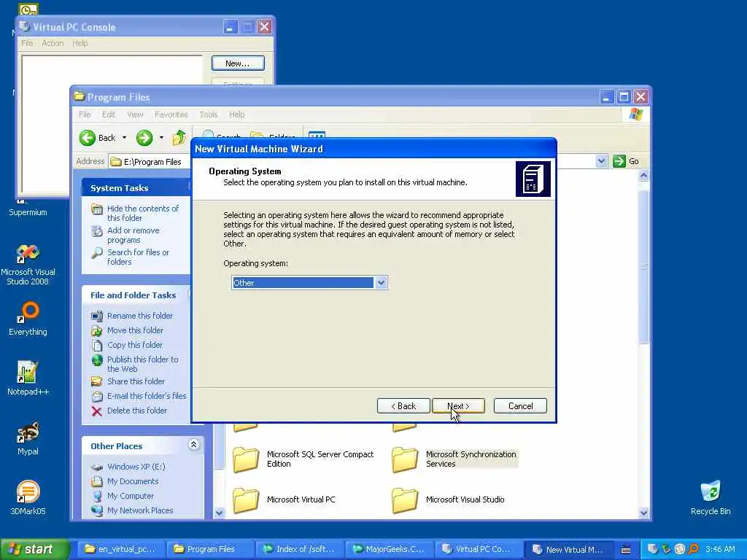Image resolution: width=747 pixels, height=560 pixels.
Task: Click Notepad++ desktop icon
Action: (x=28, y=373)
